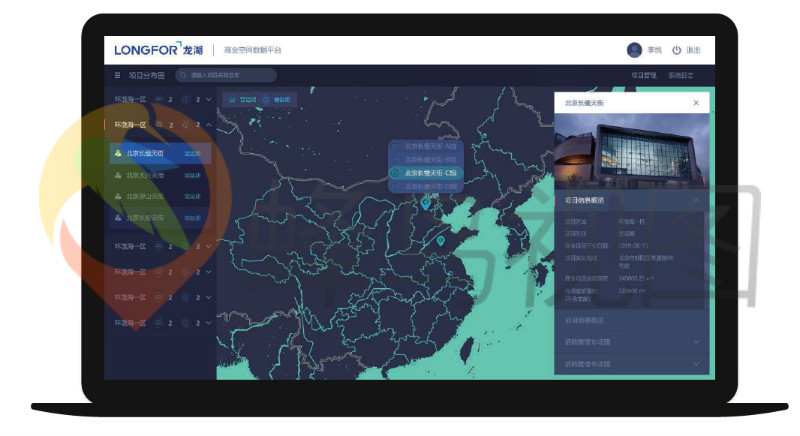Viewport: 800px width, 436px height.
Task: Click the LONGFOR 龙湖 logo
Action: (158, 49)
